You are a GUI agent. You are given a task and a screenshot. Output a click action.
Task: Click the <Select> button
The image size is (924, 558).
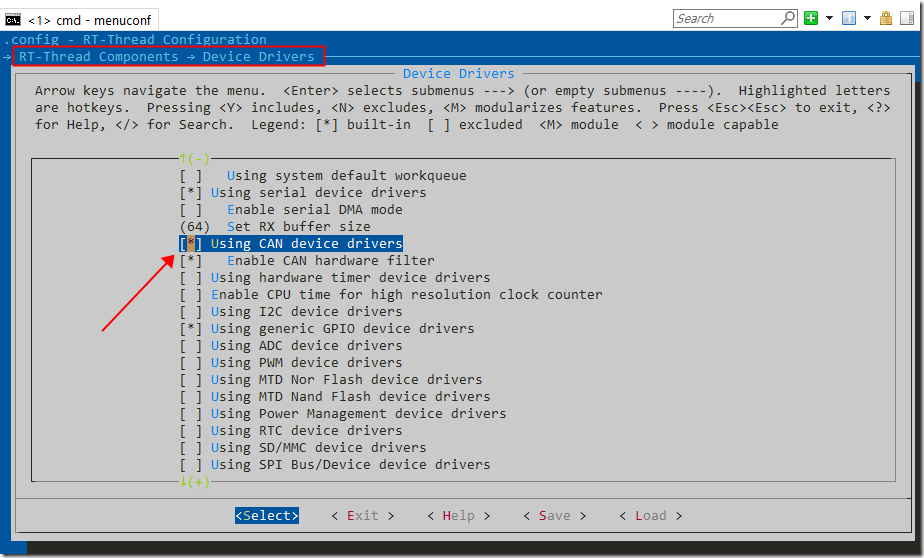click(267, 516)
